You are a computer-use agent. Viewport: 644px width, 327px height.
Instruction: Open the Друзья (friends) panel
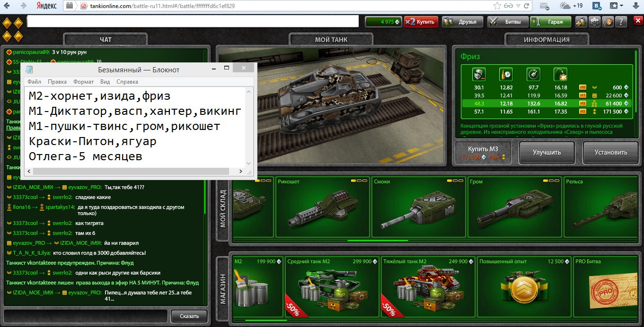462,22
